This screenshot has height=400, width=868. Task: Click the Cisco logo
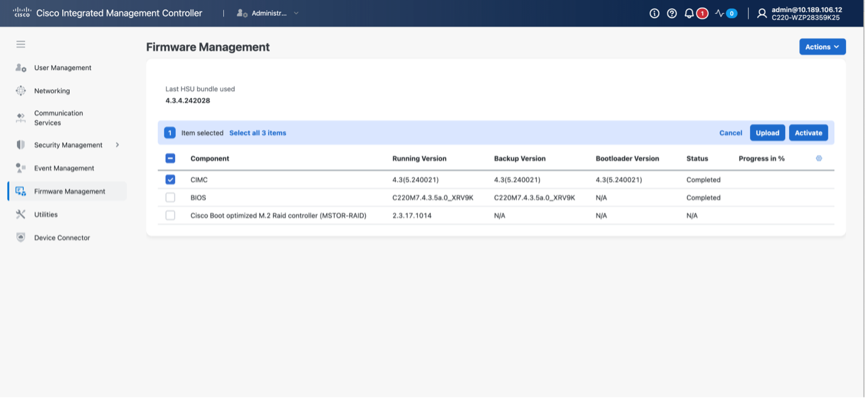point(22,13)
